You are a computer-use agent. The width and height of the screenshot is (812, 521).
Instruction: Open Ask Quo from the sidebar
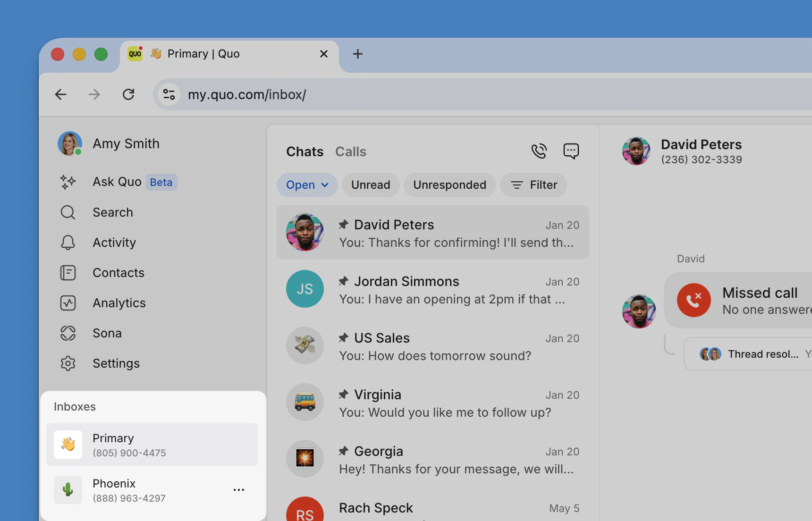(x=117, y=182)
